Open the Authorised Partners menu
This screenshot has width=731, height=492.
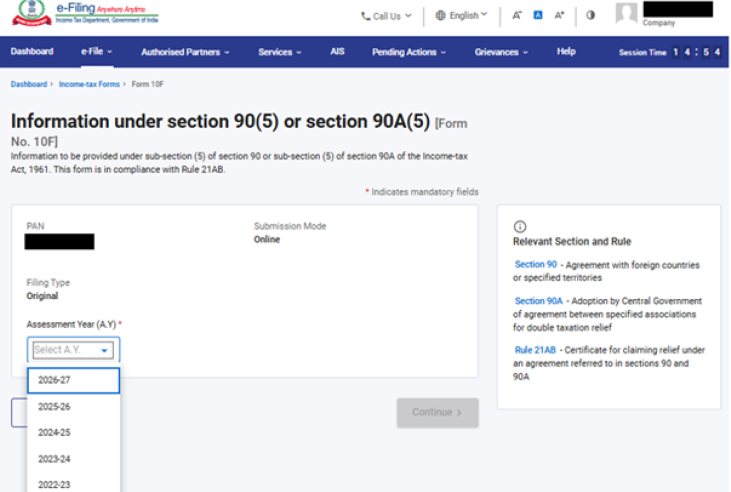(x=185, y=52)
